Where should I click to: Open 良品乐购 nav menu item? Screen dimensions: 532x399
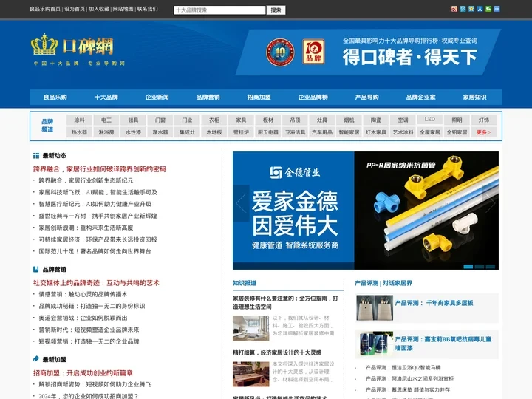coord(55,98)
